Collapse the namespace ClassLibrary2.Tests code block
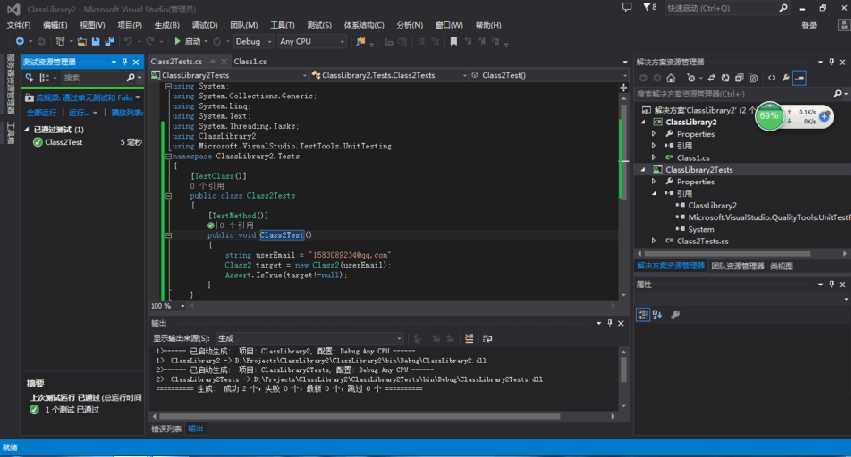Viewport: 851px width, 457px height. (x=168, y=156)
